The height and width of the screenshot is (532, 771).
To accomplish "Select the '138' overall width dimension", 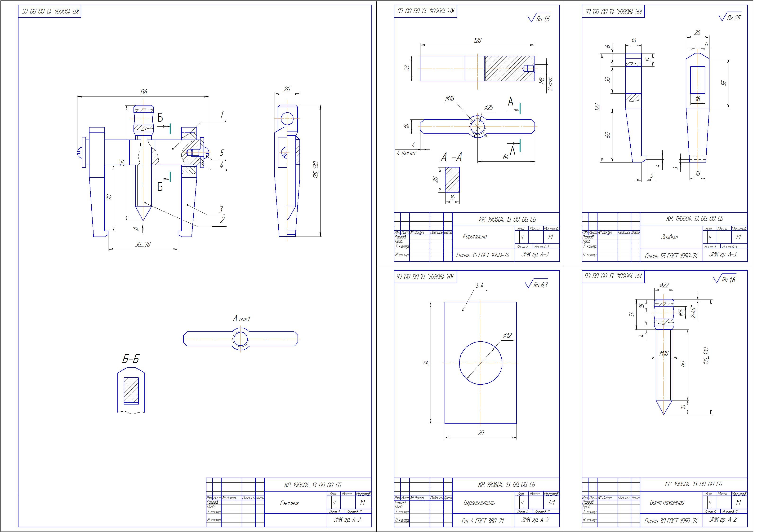I will click(x=143, y=92).
